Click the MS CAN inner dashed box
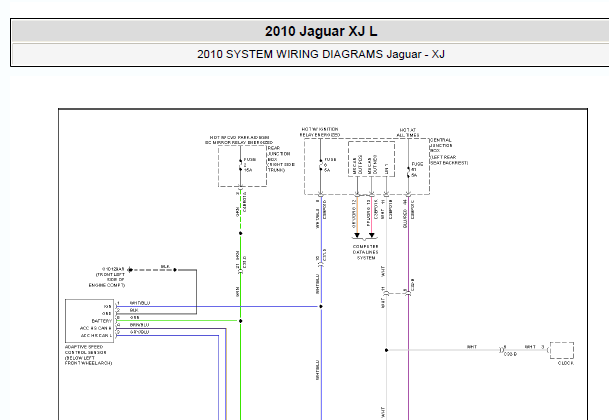Screen dimensions: 609x420 coord(372,159)
